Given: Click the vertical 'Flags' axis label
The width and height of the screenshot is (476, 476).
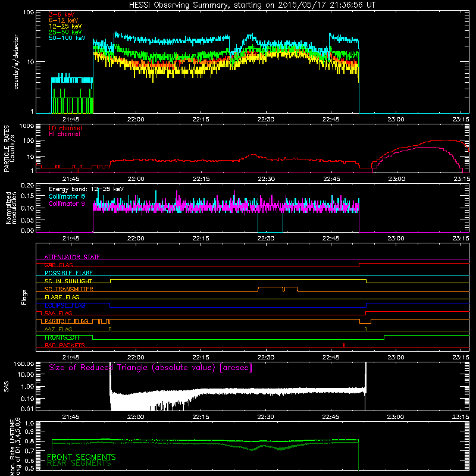Looking at the screenshot, I should point(24,297).
